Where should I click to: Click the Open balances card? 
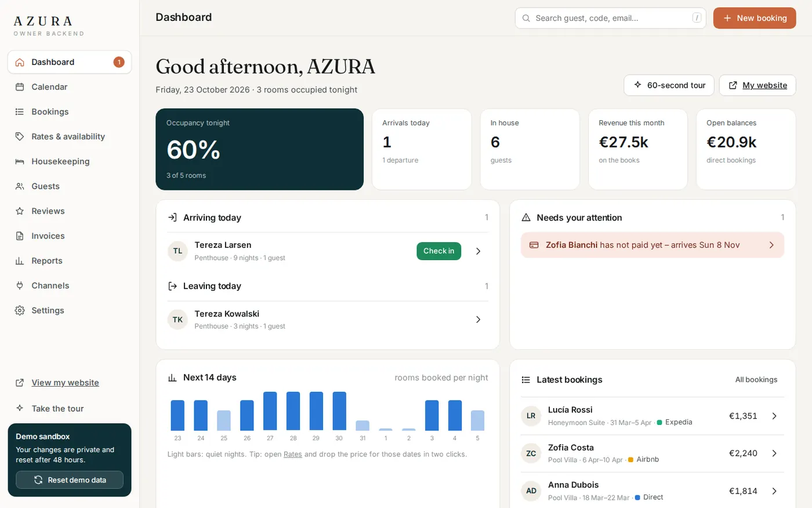pyautogui.click(x=746, y=149)
